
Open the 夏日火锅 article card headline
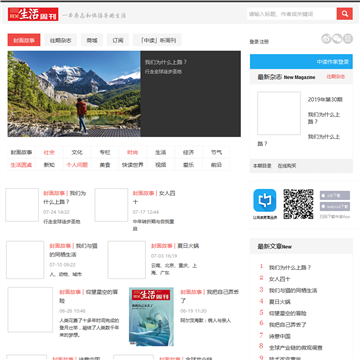pos(175,246)
